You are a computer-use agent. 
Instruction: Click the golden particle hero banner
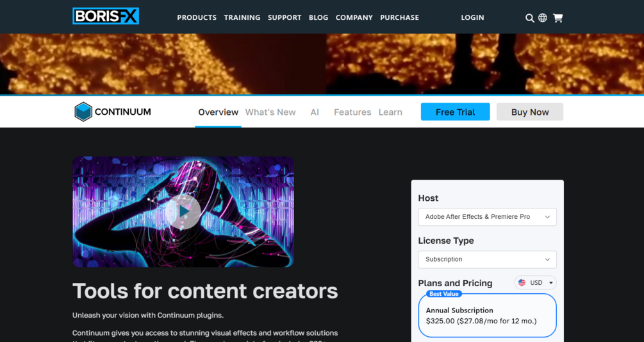[x=322, y=64]
